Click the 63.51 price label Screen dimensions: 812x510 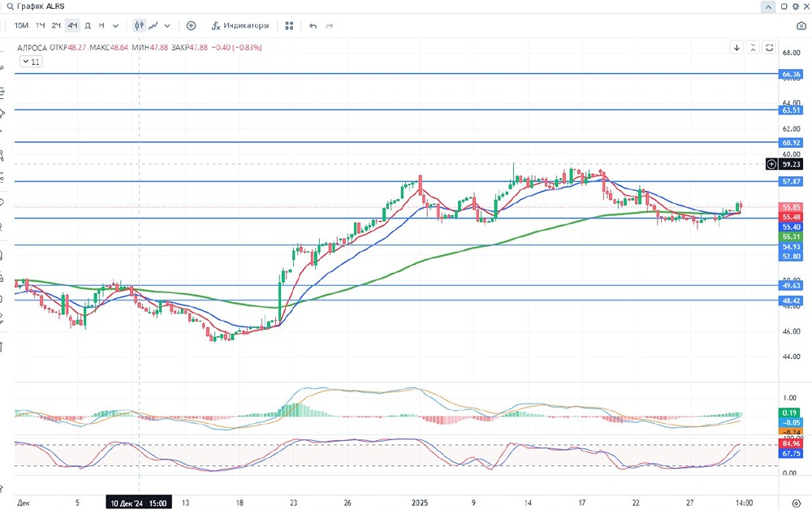[791, 110]
